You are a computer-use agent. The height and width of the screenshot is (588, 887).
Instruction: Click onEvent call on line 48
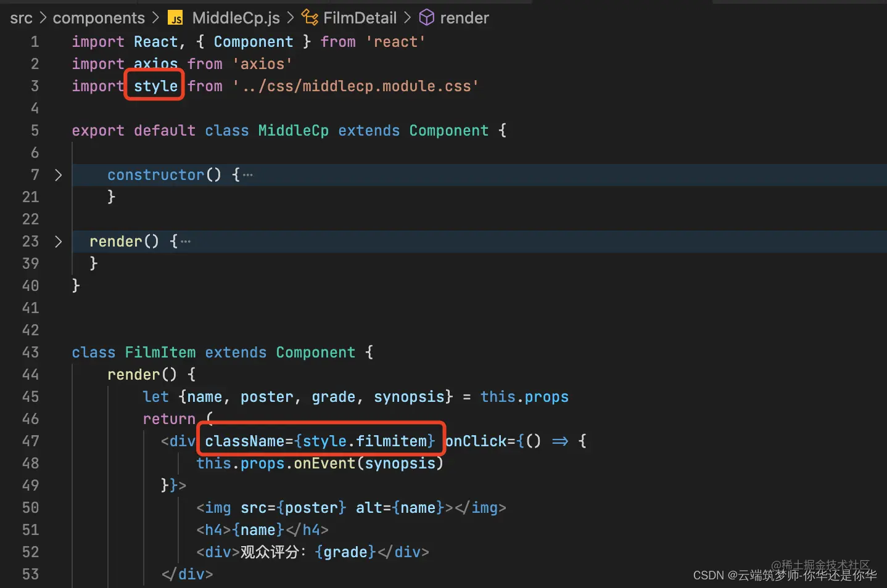[x=324, y=463]
